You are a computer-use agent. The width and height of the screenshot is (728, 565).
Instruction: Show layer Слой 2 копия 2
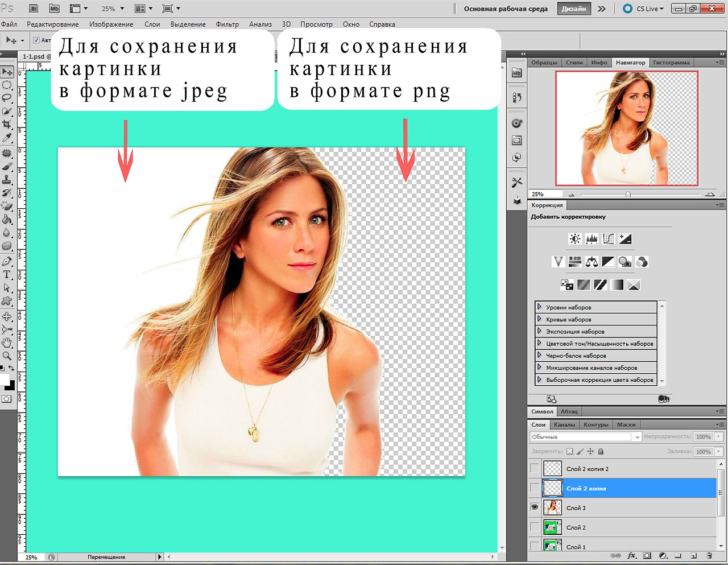pos(535,468)
